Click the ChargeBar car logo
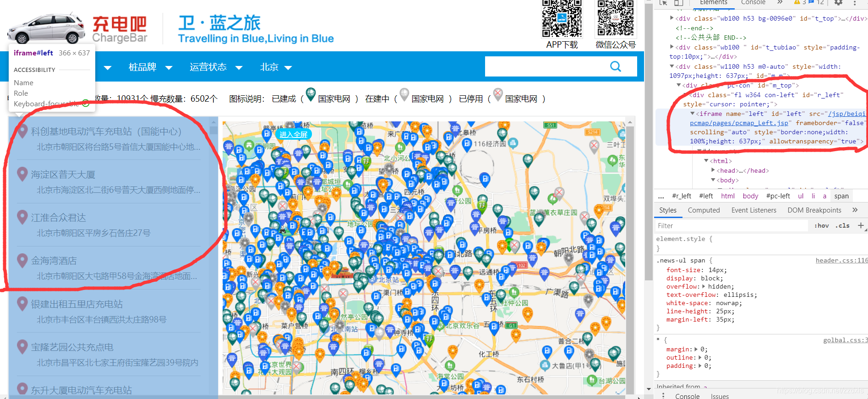The image size is (868, 399). pyautogui.click(x=46, y=28)
